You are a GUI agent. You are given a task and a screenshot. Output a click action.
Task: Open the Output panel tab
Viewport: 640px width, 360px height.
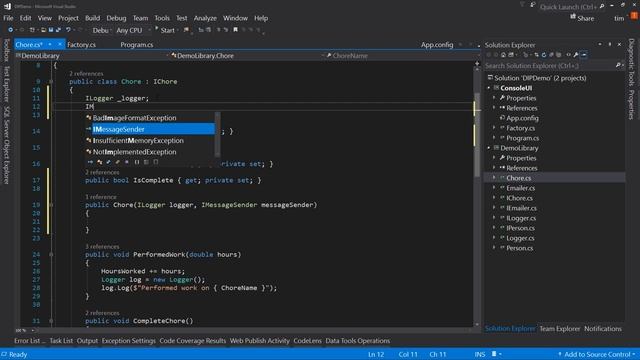87,340
